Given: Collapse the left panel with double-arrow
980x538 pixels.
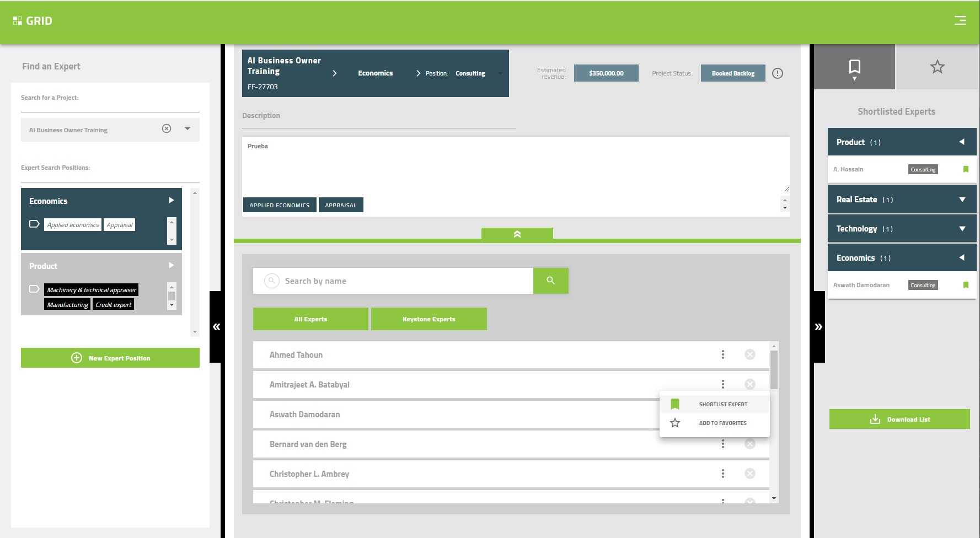Looking at the screenshot, I should tap(216, 327).
